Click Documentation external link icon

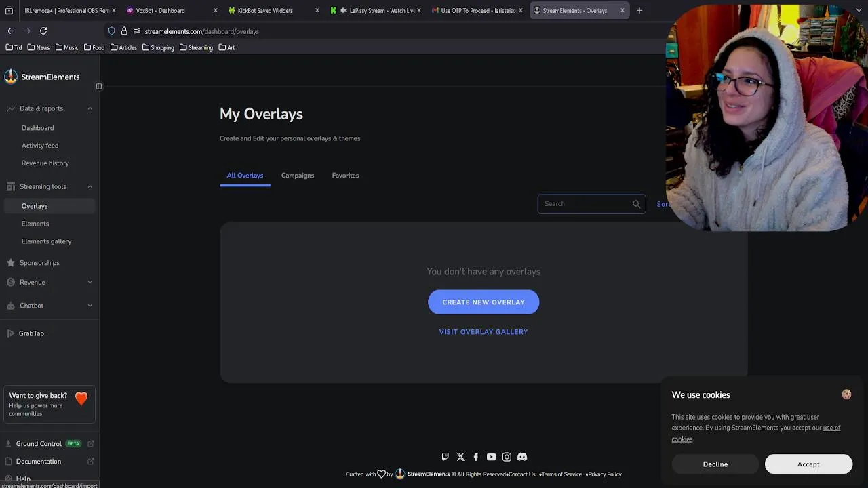click(90, 462)
